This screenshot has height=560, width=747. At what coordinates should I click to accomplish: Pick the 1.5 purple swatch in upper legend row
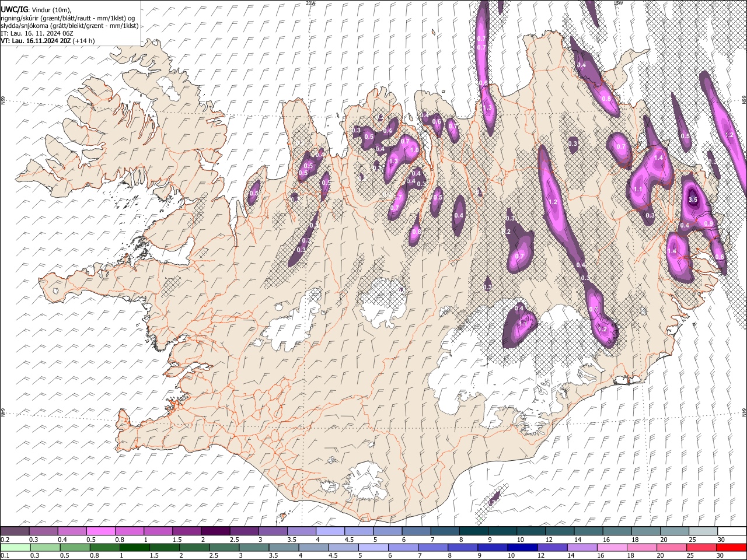pos(187,531)
